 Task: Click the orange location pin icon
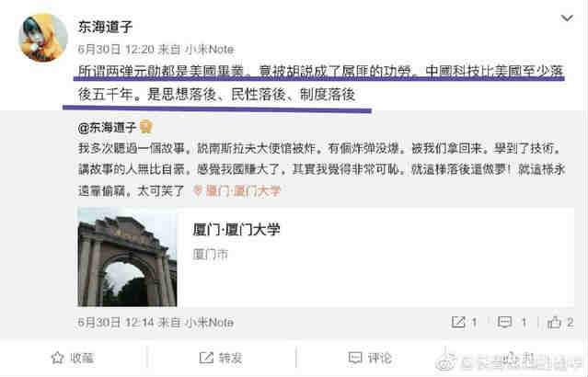pos(197,190)
